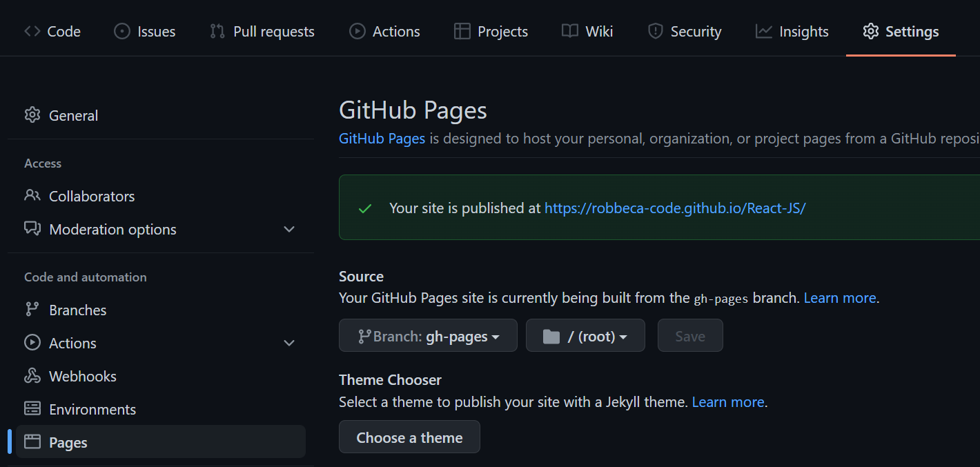980x467 pixels.
Task: Click the gh-pages code text in description
Action: click(x=721, y=299)
